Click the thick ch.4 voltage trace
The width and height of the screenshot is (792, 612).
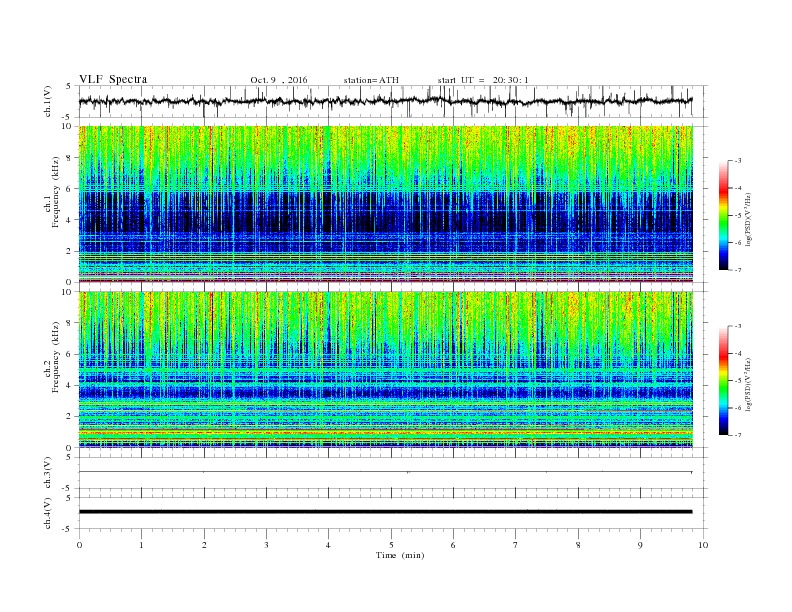coord(385,512)
